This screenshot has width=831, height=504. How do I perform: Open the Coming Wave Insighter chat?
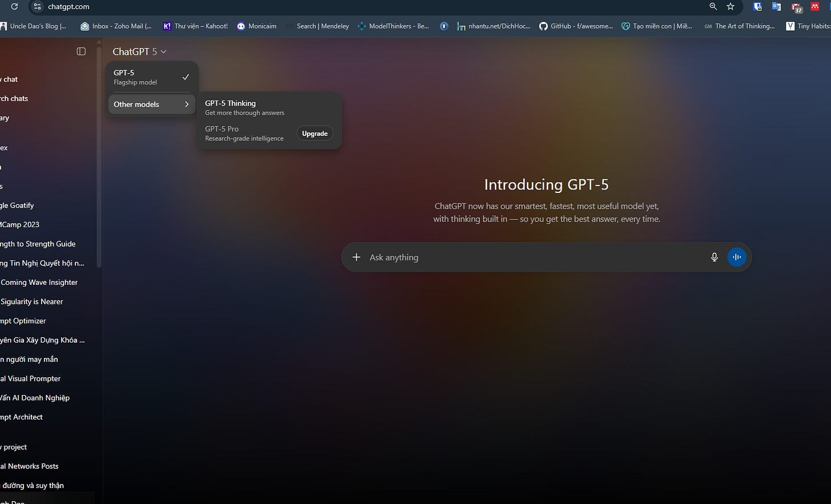[x=39, y=283]
